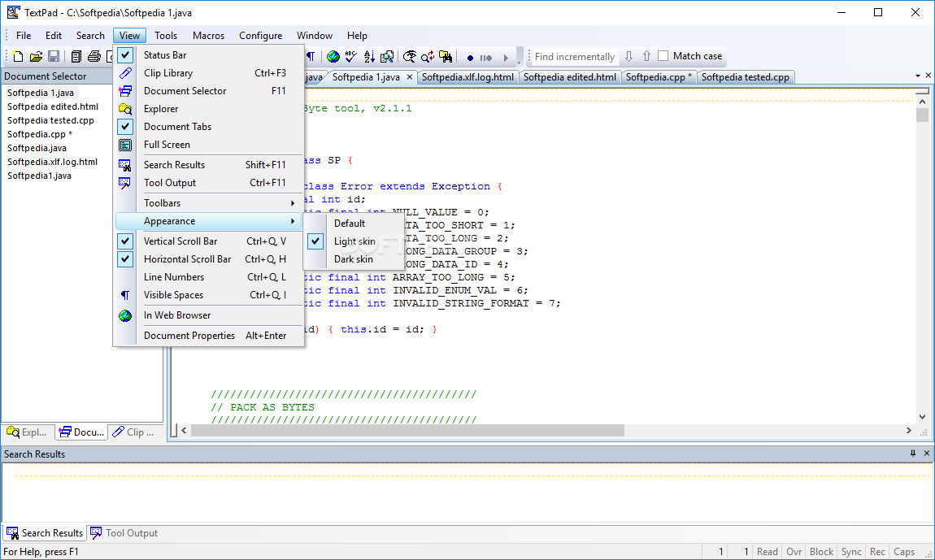Open toolbar options overflow arrow
935x560 pixels.
[519, 62]
